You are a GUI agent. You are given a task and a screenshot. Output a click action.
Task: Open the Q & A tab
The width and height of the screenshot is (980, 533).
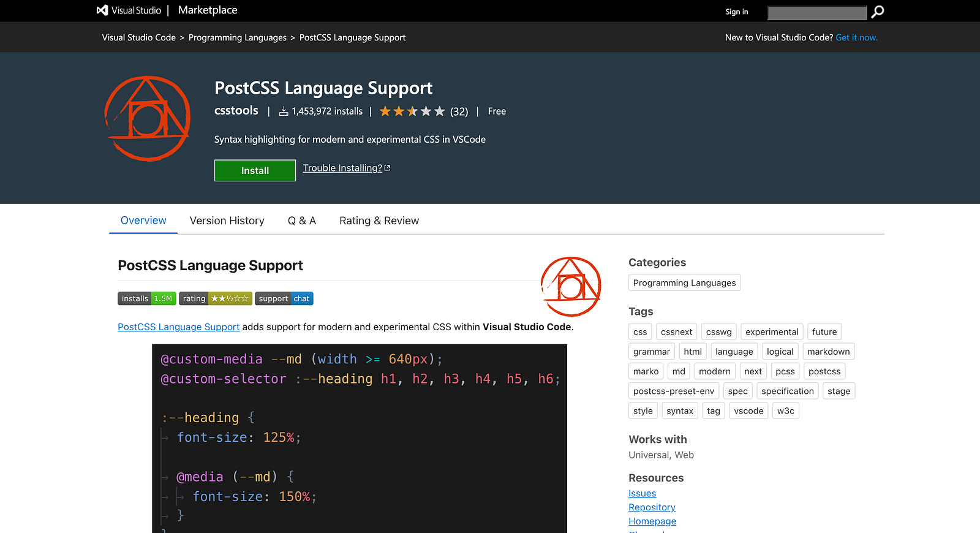pyautogui.click(x=302, y=221)
